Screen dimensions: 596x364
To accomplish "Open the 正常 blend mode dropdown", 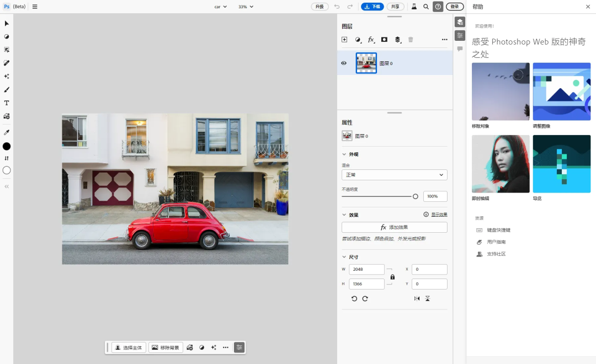I will (x=394, y=175).
